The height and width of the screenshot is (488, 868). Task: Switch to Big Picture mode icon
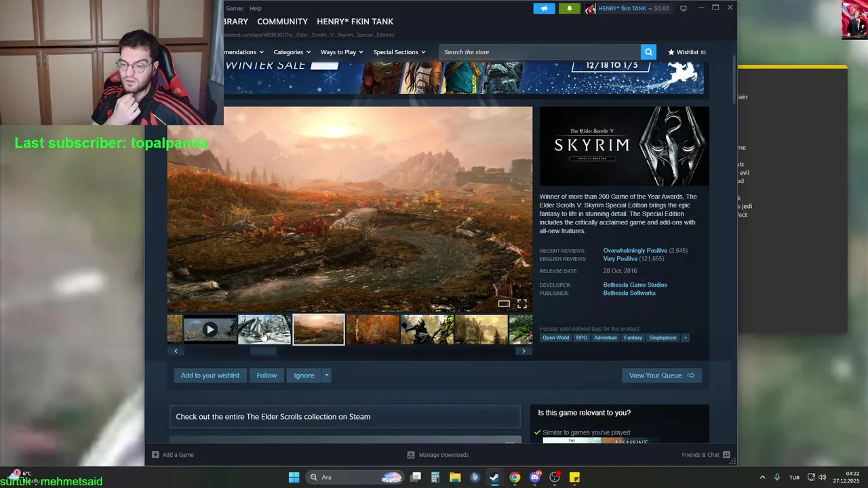click(x=684, y=8)
